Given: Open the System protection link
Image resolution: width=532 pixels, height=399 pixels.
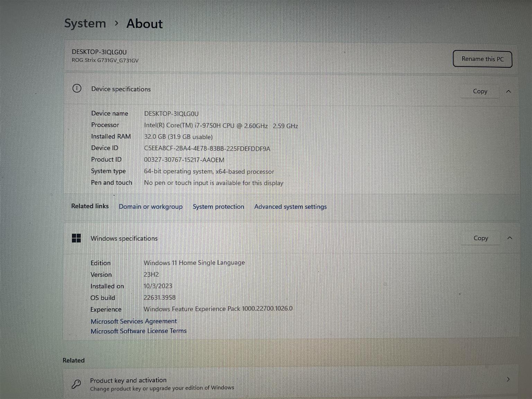Looking at the screenshot, I should (x=218, y=206).
